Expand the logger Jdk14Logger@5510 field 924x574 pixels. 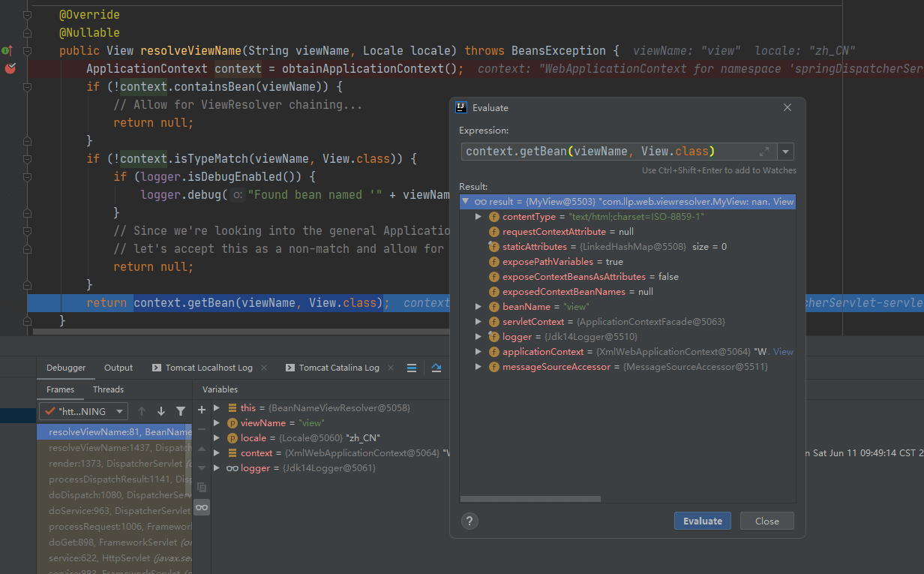pos(478,336)
